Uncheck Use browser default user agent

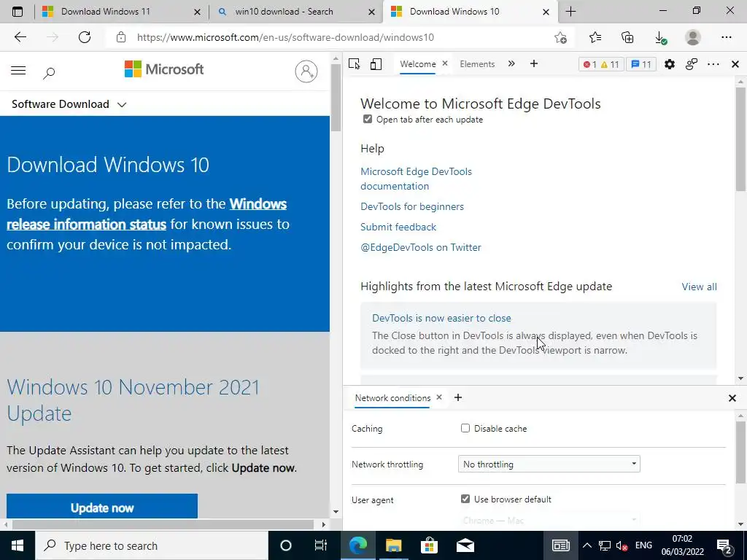click(465, 499)
